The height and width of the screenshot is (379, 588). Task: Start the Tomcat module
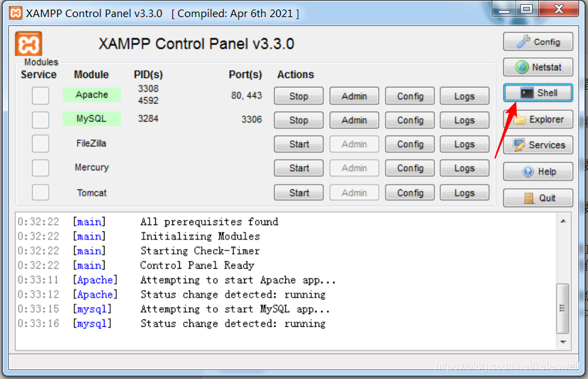(299, 192)
